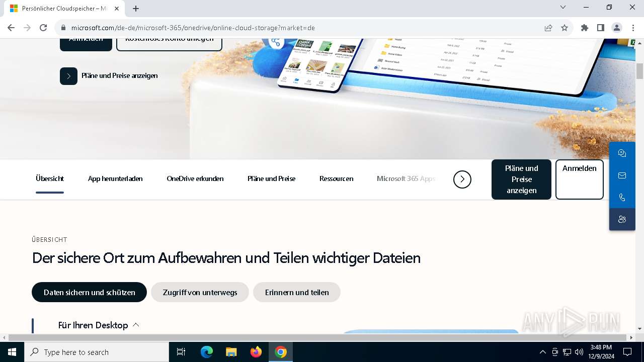Click Anmelden button in sticky nav
This screenshot has width=644, height=362.
pyautogui.click(x=580, y=179)
